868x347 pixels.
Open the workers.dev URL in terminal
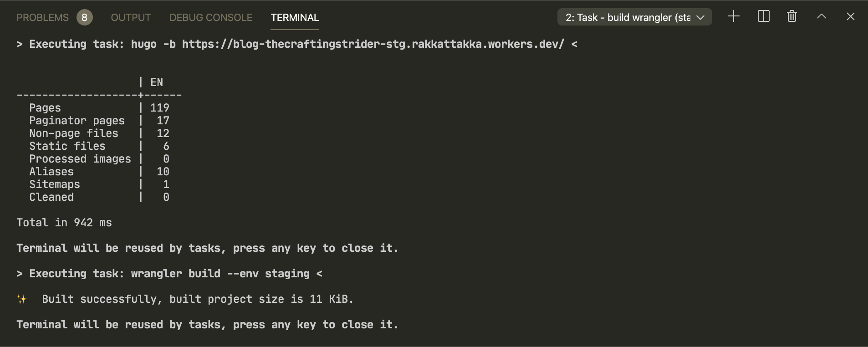[x=373, y=44]
